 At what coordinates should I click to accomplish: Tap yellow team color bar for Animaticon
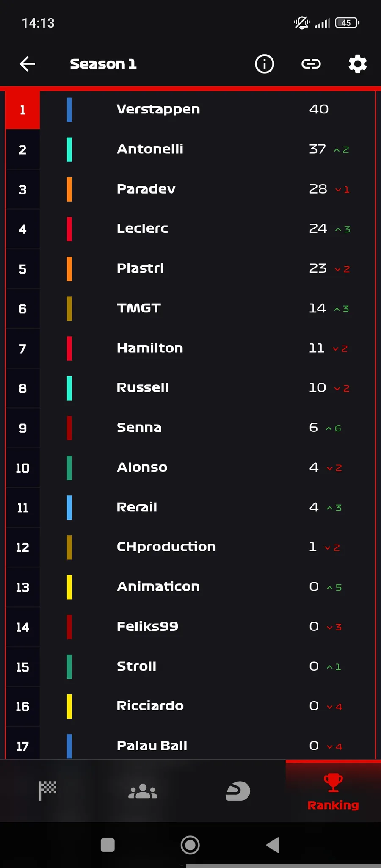[x=69, y=587]
